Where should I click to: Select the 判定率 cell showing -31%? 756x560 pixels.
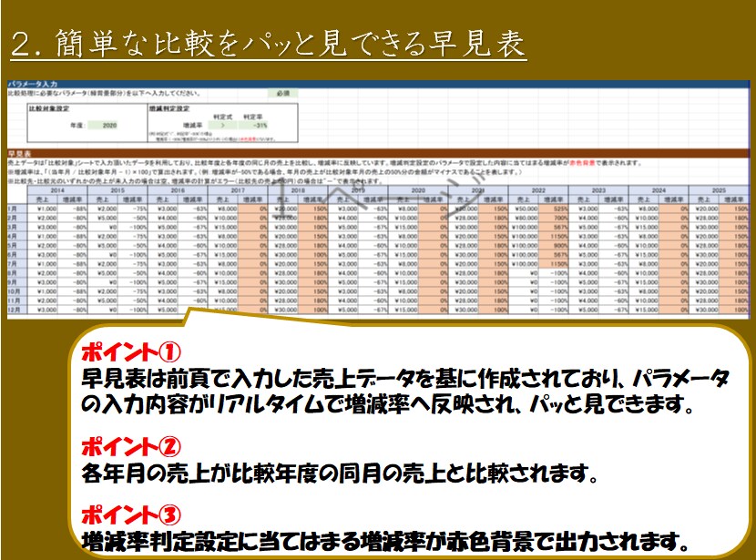click(x=253, y=126)
